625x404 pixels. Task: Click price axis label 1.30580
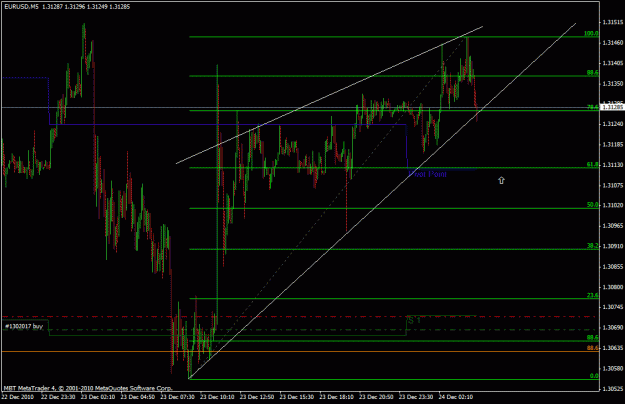613,369
